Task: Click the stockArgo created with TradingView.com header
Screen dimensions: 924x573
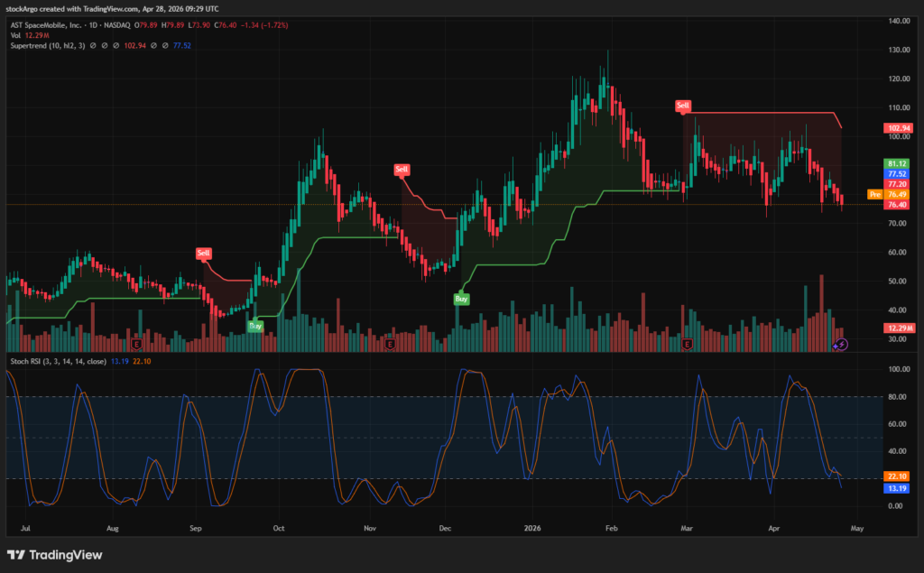Action: (x=112, y=9)
